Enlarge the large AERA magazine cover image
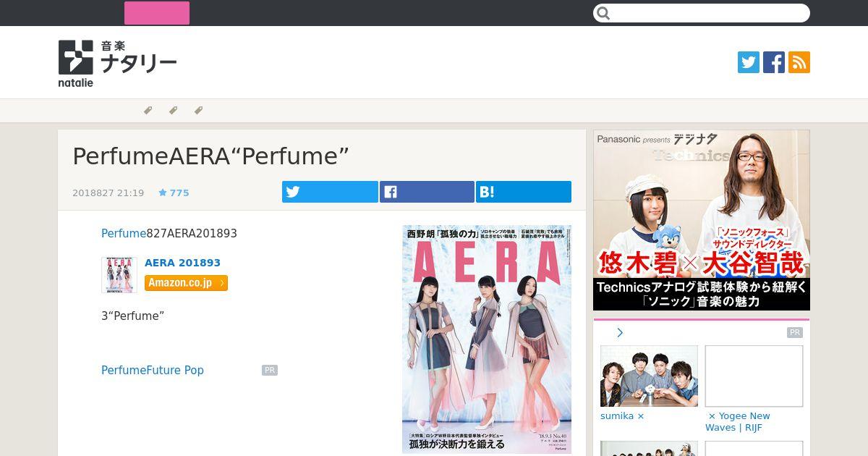This screenshot has width=868, height=456. [x=487, y=339]
